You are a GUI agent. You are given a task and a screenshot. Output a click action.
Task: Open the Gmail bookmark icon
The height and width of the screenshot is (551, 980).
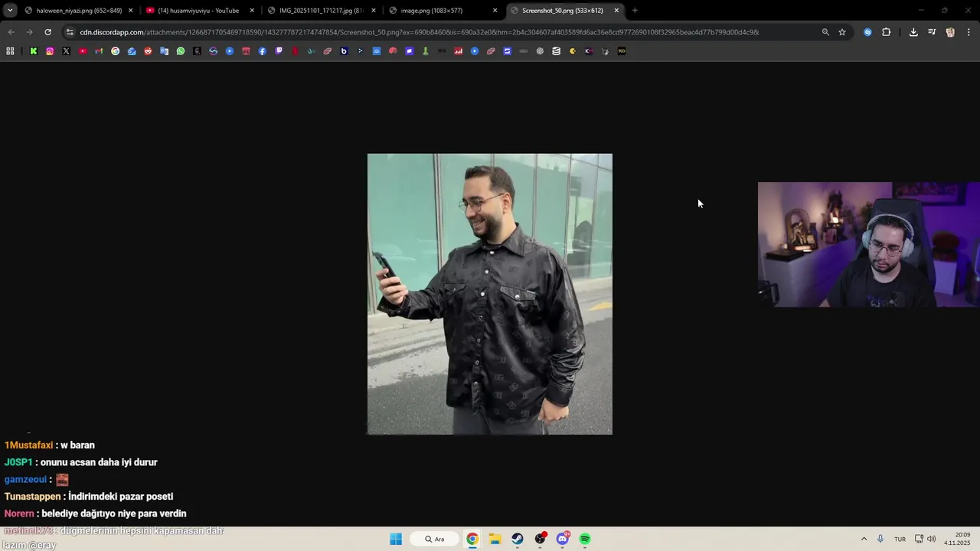tap(99, 51)
